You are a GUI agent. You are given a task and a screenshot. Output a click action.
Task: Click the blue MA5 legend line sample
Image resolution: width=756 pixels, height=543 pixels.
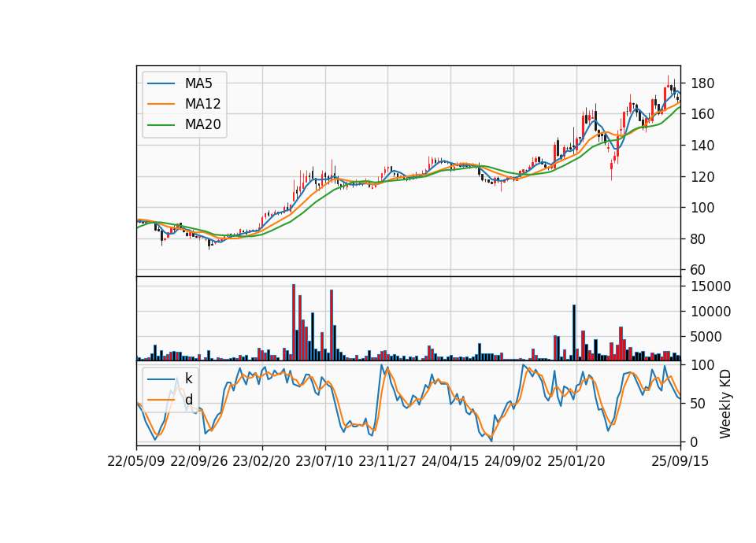161,83
